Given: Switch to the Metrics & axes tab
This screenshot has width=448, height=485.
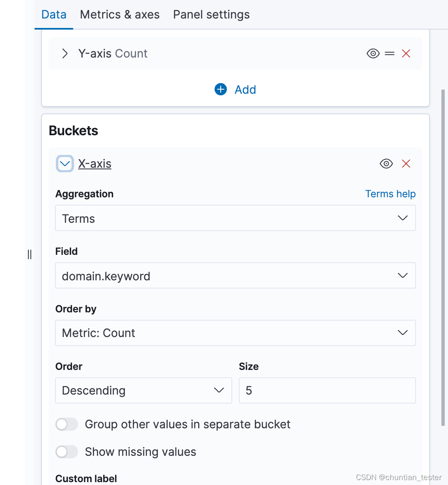Looking at the screenshot, I should pos(120,15).
